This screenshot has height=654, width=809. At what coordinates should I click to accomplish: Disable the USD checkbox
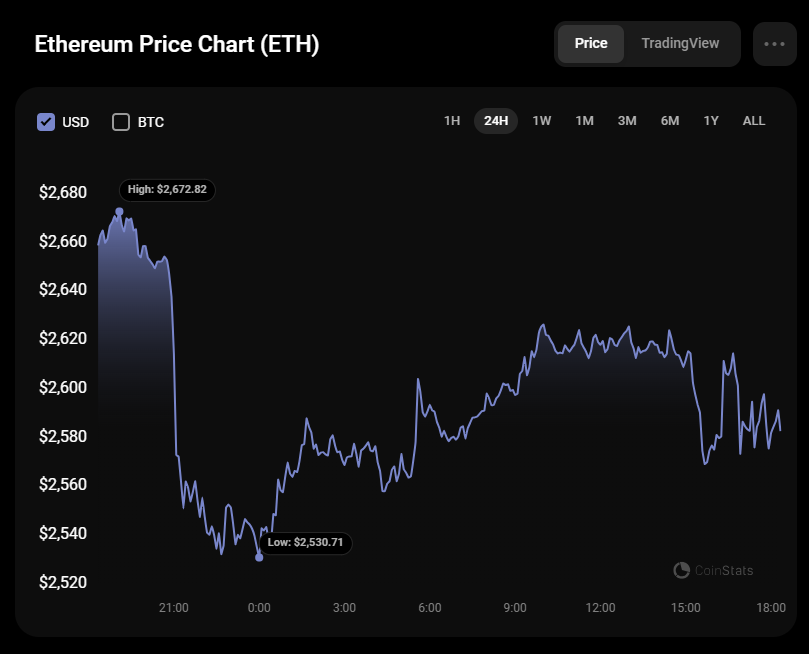click(45, 121)
